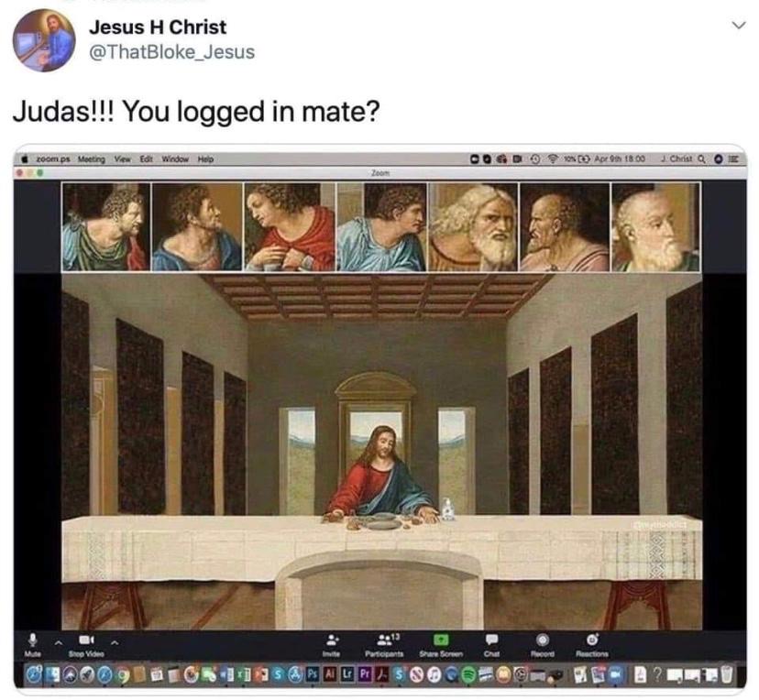
Task: Click the Jesus H Christ display name
Action: pyautogui.click(x=158, y=27)
